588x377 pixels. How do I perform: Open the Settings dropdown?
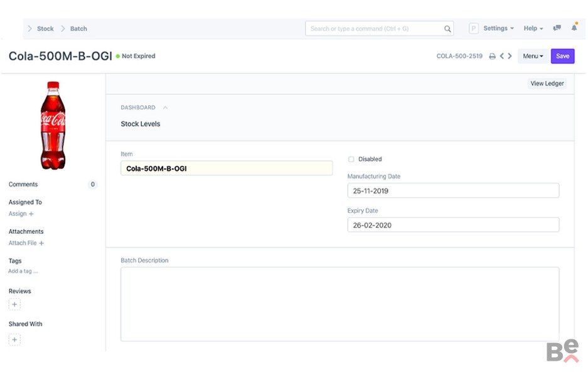pos(498,29)
